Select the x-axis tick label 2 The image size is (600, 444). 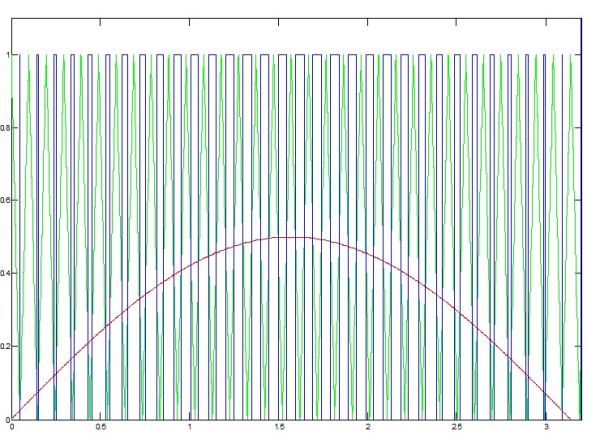[368, 427]
